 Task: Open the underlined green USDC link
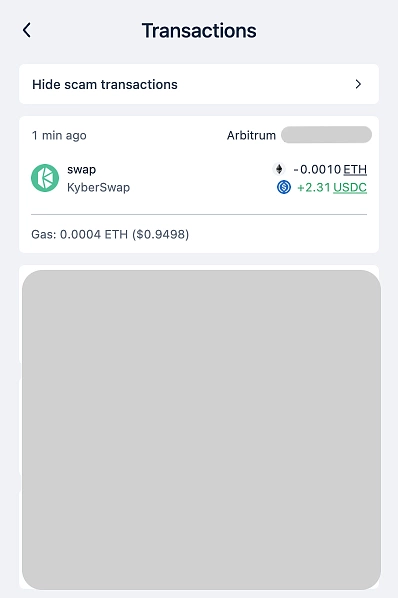[x=350, y=188]
